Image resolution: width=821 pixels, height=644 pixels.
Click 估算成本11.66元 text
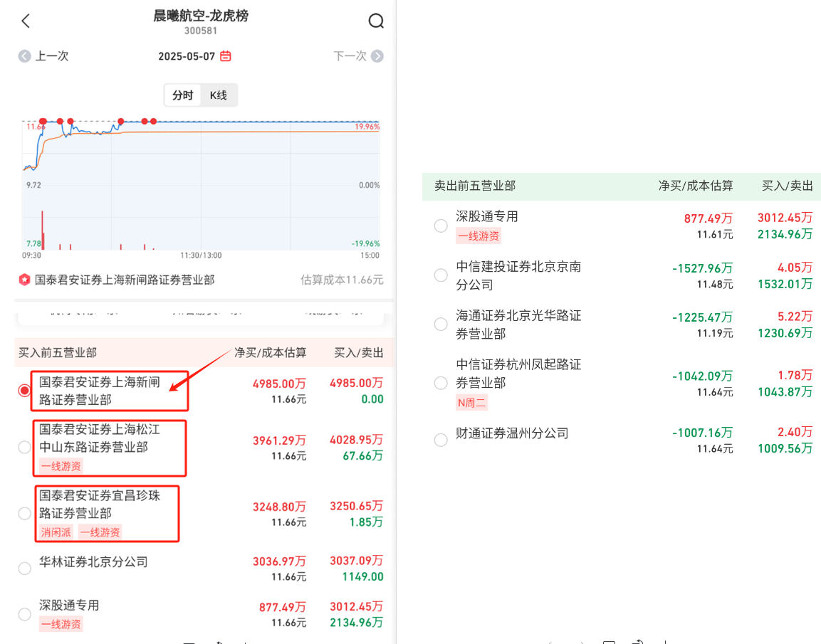(x=342, y=280)
